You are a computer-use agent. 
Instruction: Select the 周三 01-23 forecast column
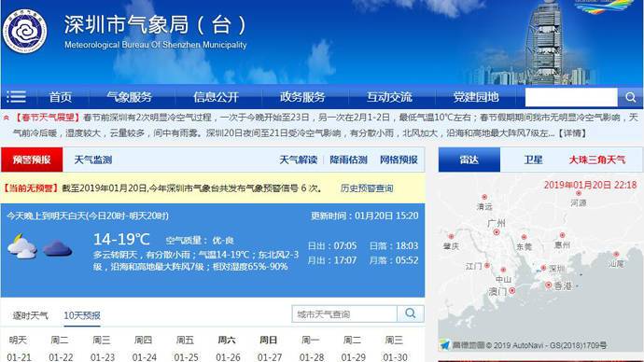103,348
